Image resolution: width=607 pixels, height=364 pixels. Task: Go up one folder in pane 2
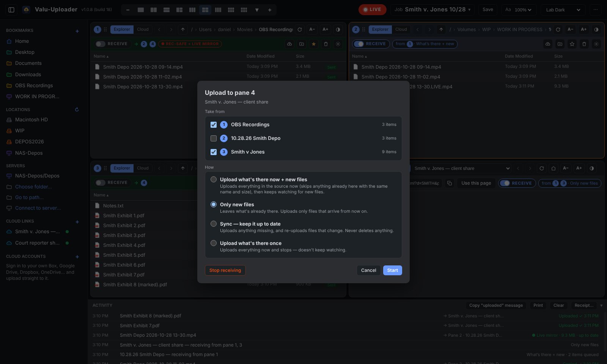[x=441, y=29]
